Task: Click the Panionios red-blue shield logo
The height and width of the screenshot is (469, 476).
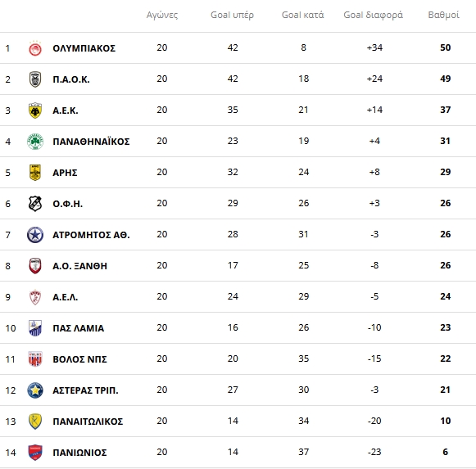Action: 35,453
